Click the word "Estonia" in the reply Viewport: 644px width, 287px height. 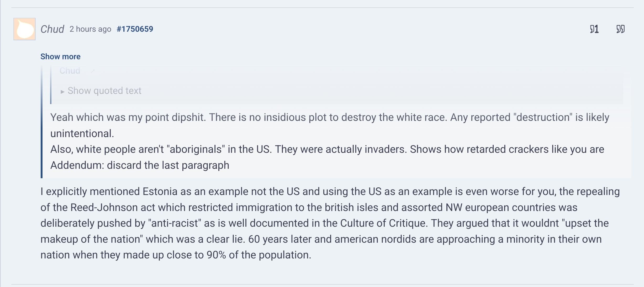(x=160, y=192)
